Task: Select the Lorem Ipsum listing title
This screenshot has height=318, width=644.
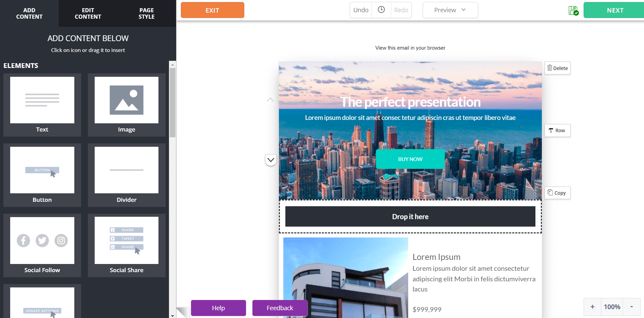Action: pyautogui.click(x=436, y=257)
